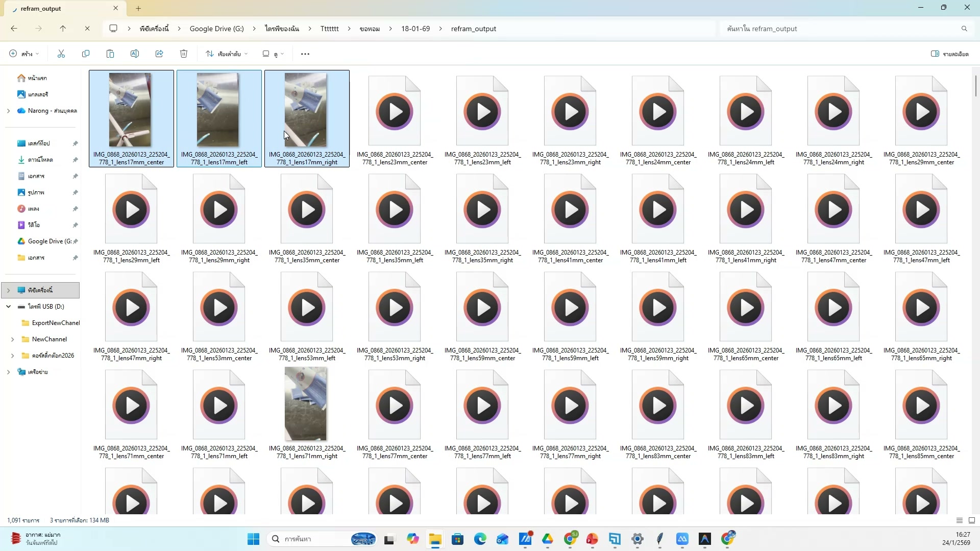Image resolution: width=980 pixels, height=551 pixels.
Task: Collapse the USB (D:) drive tree node
Action: click(8, 307)
